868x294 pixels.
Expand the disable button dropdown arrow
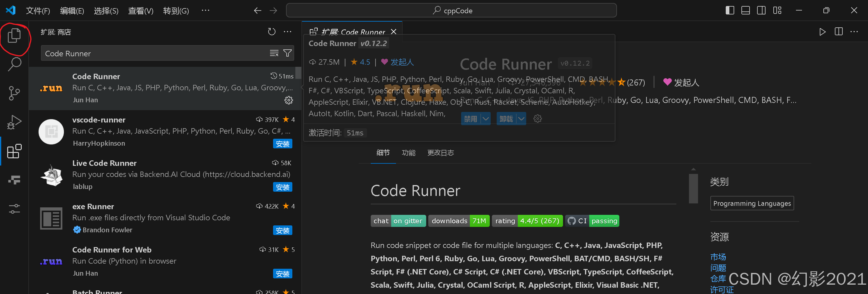[x=486, y=119]
